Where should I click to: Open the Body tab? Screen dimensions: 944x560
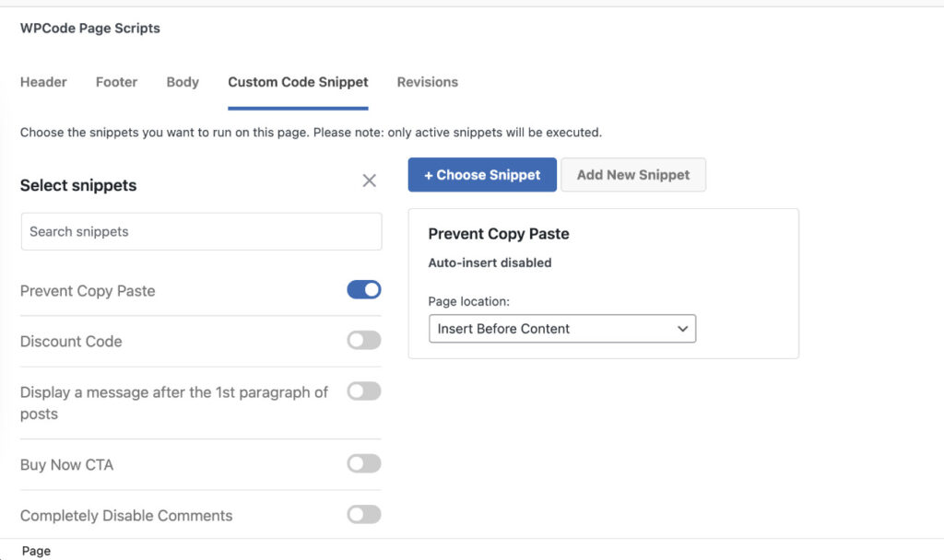183,82
